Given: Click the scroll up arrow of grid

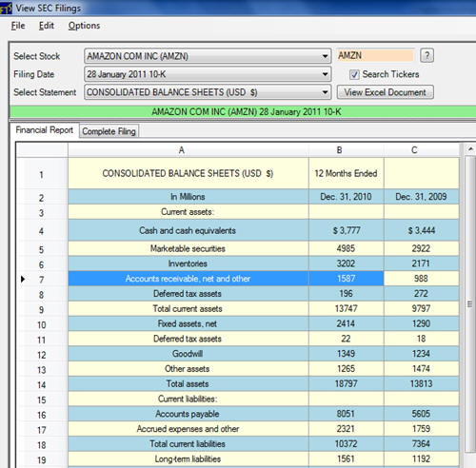Looking at the screenshot, I should tap(470, 148).
